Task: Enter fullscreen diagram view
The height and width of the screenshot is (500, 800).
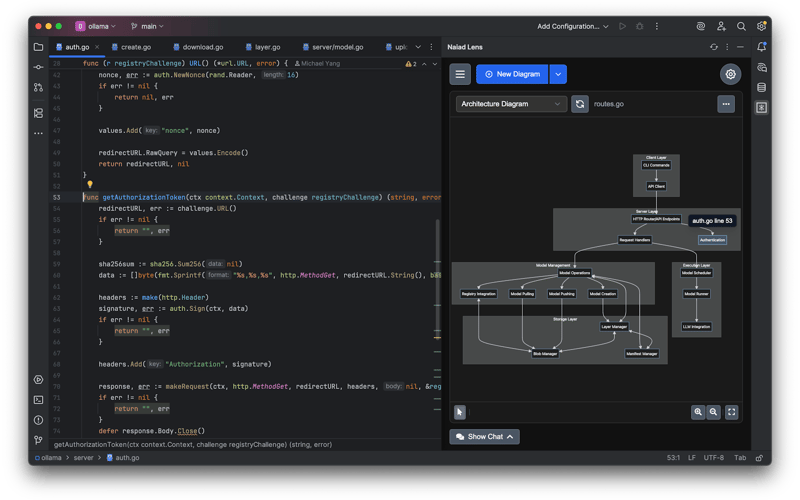Action: (x=732, y=411)
